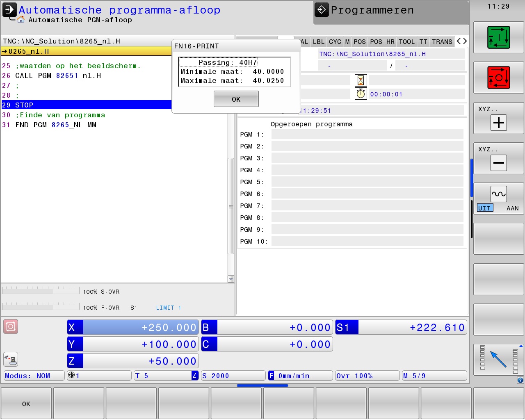Click the yellow 8265_nl.H program header
Image resolution: width=525 pixels, height=420 pixels.
tap(87, 51)
